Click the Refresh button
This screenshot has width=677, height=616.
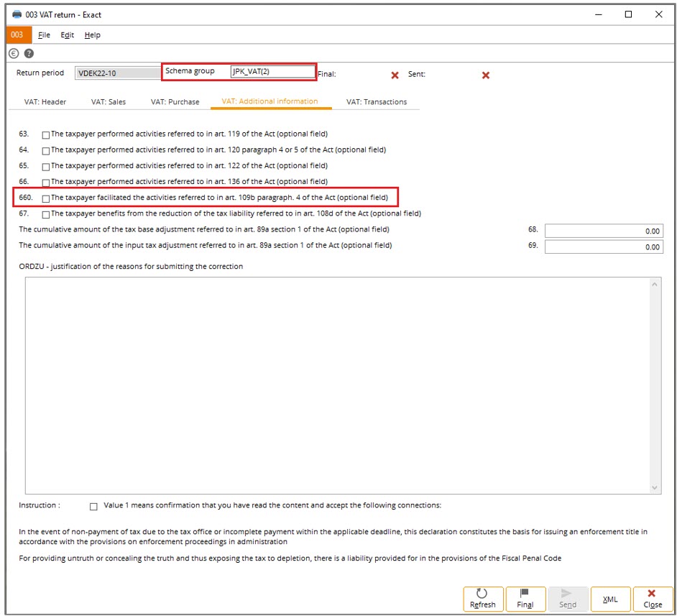pyautogui.click(x=483, y=599)
